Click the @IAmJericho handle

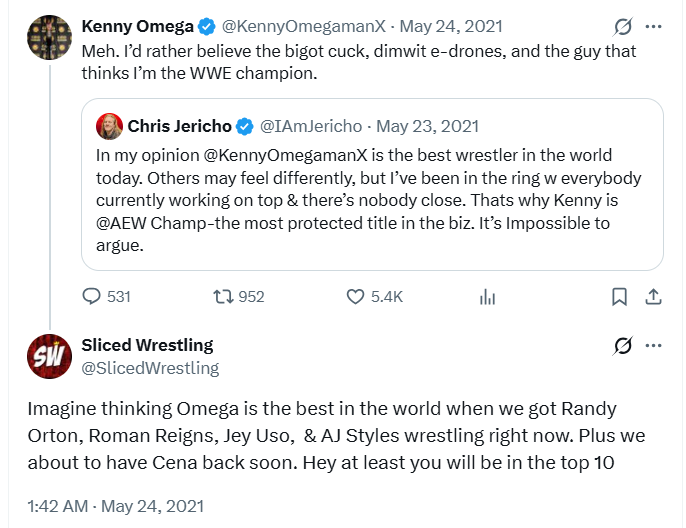click(x=312, y=126)
